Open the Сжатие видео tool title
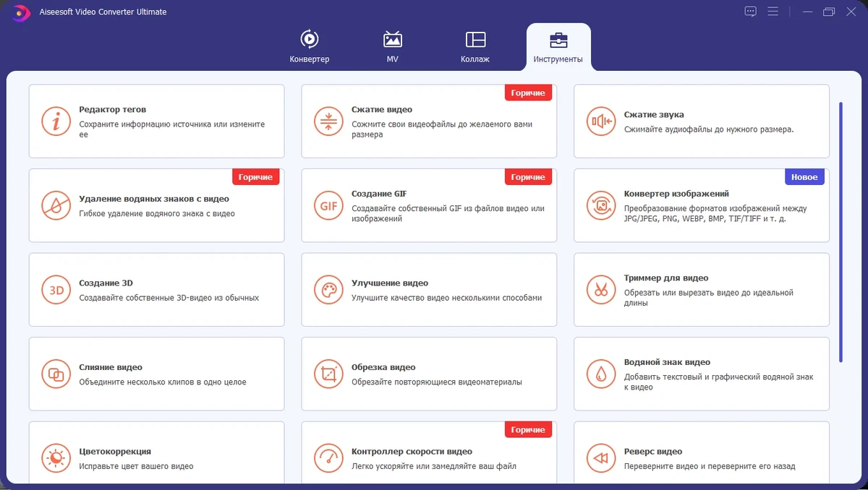This screenshot has width=868, height=490. point(382,110)
